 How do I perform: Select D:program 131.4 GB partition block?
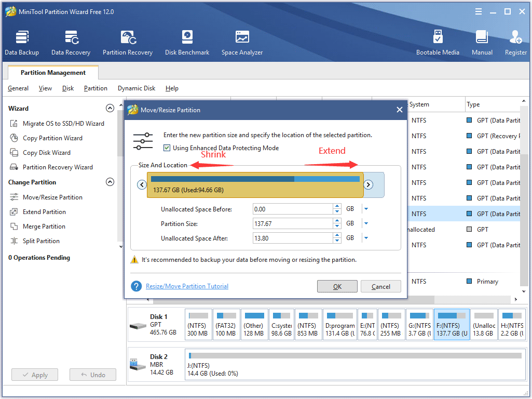[x=339, y=325]
